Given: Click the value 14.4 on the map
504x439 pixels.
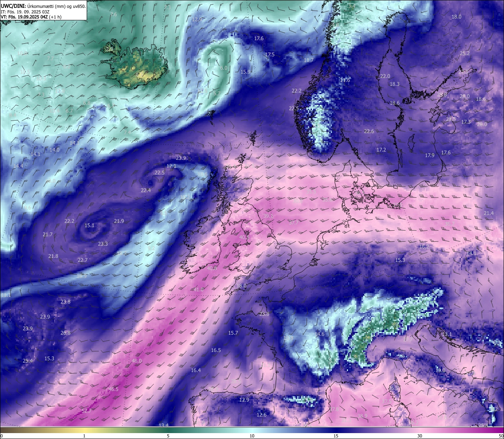Looking at the screenshot, I should pos(18,166).
